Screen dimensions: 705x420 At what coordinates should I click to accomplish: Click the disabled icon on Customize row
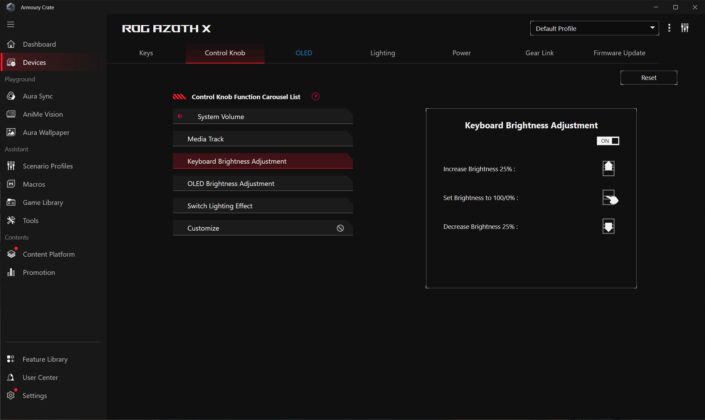[340, 228]
